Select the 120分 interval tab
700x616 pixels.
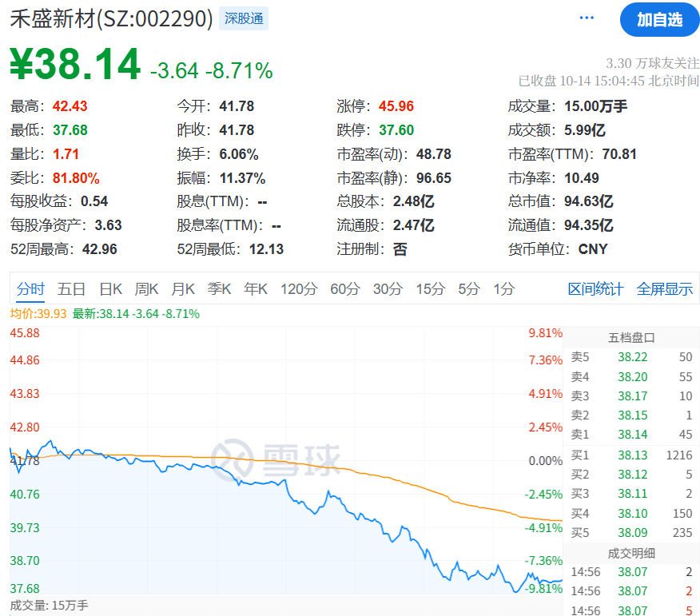coord(298,289)
